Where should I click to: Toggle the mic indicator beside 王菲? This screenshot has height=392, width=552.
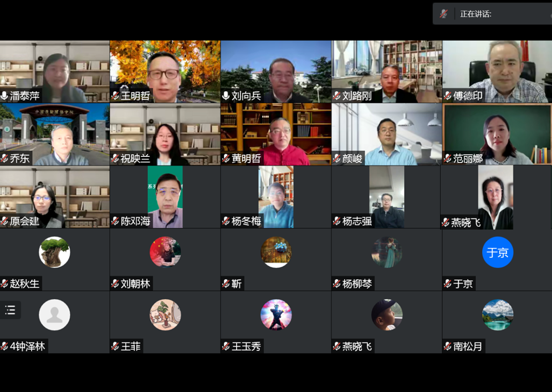[x=115, y=347]
